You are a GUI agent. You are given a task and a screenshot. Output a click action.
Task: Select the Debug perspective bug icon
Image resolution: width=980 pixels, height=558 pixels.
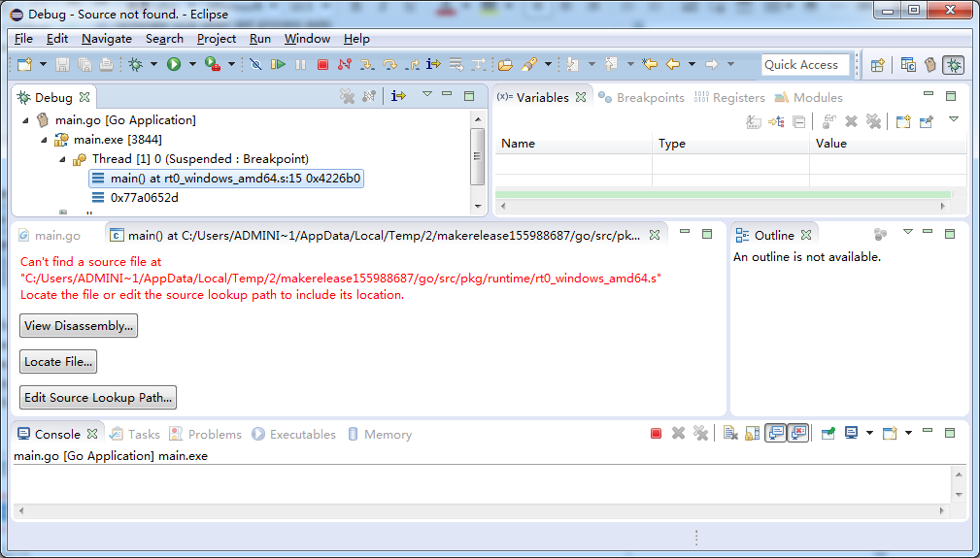954,65
